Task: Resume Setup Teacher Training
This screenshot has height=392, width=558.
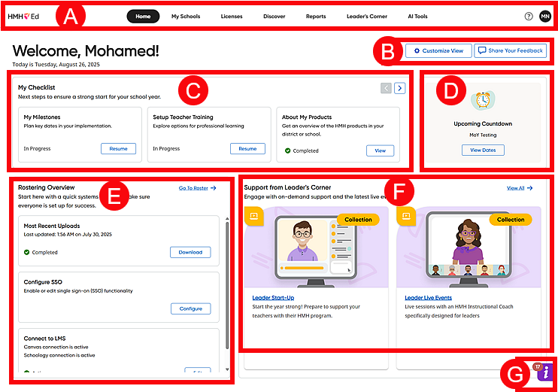Action: coord(247,148)
